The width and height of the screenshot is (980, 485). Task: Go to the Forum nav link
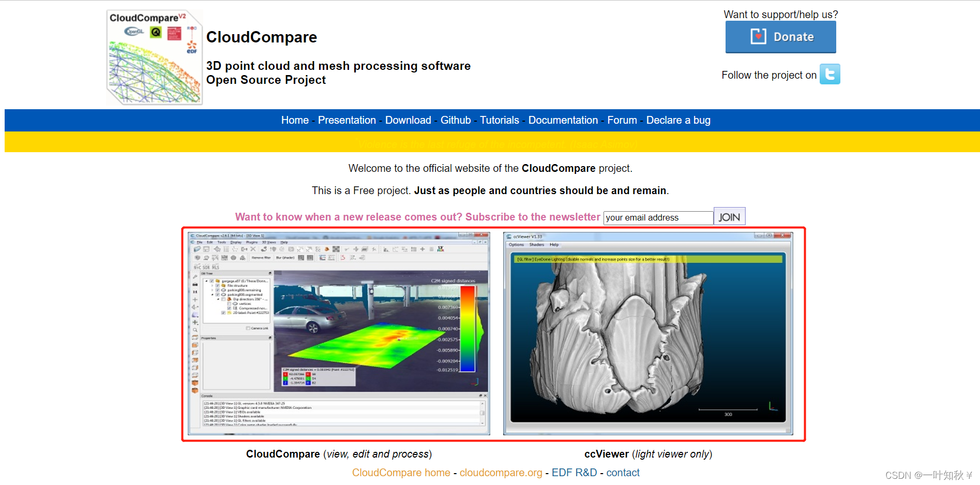coord(622,120)
